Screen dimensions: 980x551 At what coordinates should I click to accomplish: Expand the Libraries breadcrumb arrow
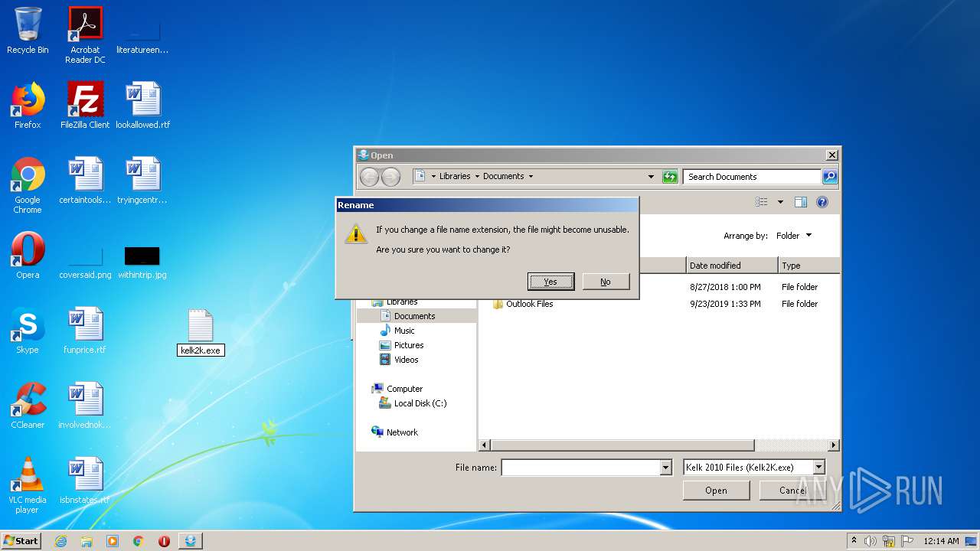click(477, 177)
